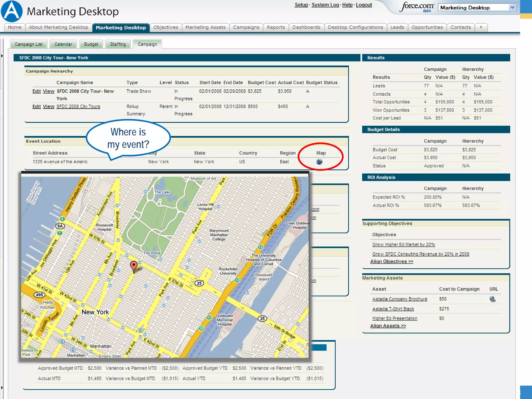Image resolution: width=532 pixels, height=399 pixels.
Task: Open Astadia T-Shirt Black asset
Action: pos(393,309)
